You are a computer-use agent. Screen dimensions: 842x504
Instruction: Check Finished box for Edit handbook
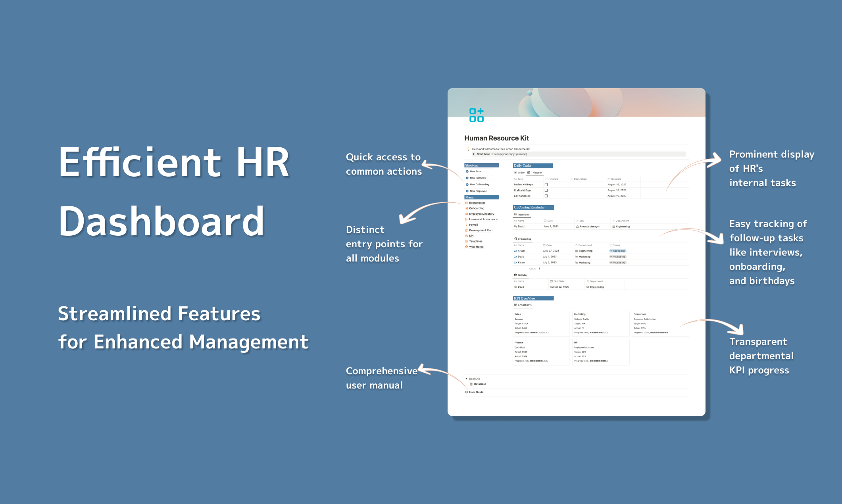(546, 196)
